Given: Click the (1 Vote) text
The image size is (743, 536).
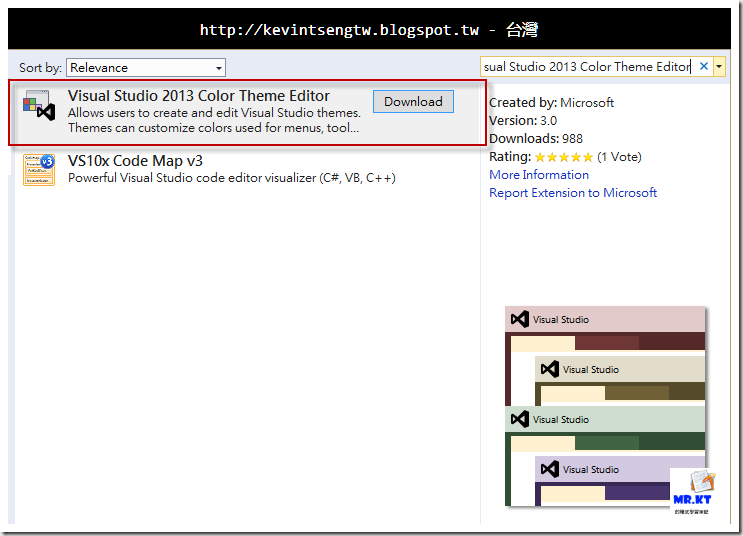Looking at the screenshot, I should [x=619, y=157].
